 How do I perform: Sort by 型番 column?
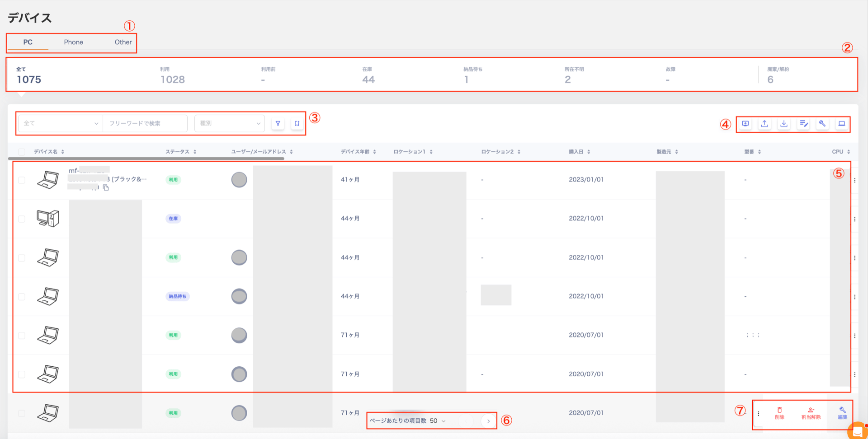[759, 152]
